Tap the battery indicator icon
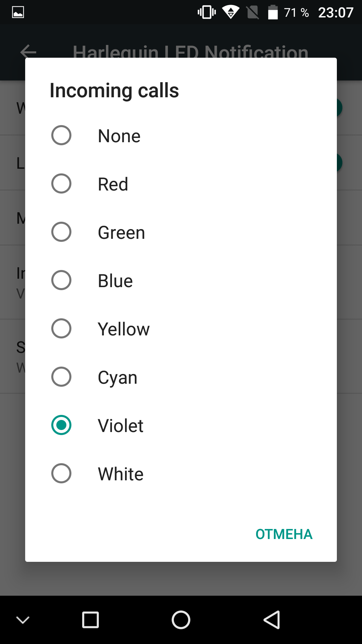Viewport: 362px width, 644px height. coord(273,12)
